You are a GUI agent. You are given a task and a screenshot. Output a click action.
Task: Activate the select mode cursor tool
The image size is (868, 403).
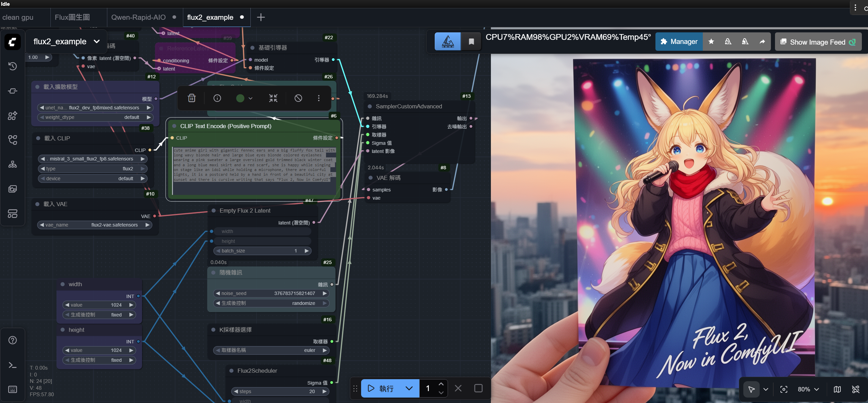coord(751,389)
